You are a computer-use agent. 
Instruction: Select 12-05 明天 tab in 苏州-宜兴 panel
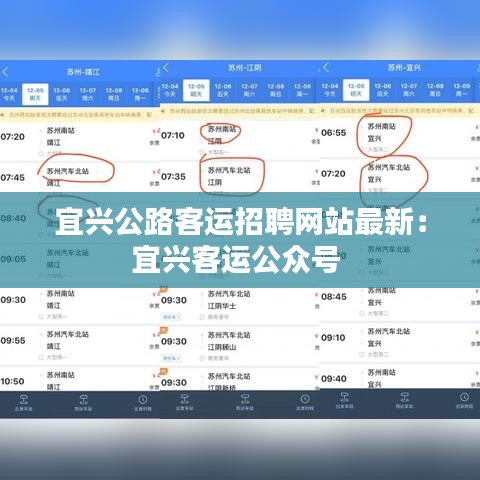pos(356,90)
